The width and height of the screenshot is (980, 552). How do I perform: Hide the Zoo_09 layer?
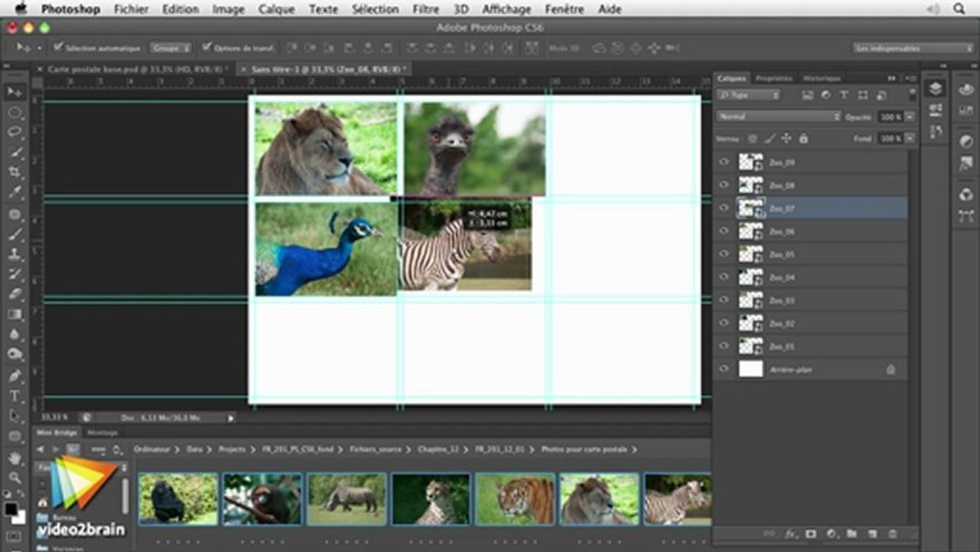pos(724,162)
